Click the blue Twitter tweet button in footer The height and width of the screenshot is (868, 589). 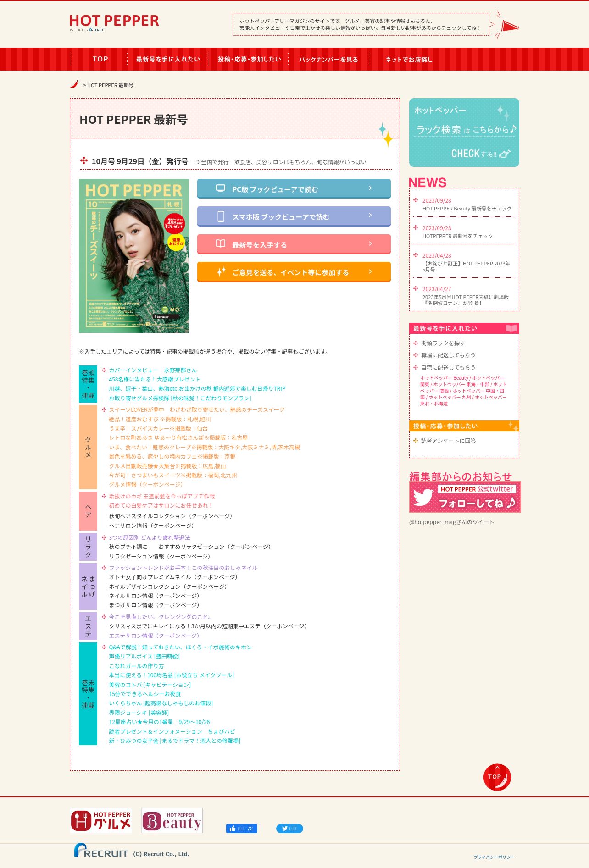coord(289,829)
